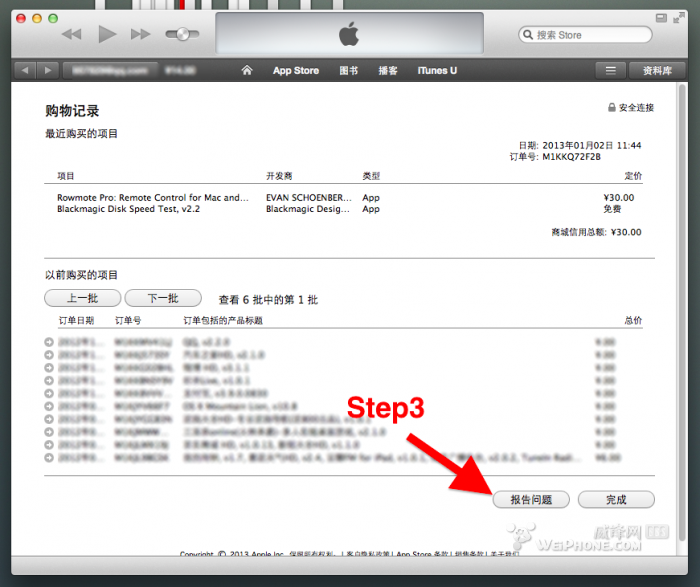The image size is (700, 587).
Task: Click the 下一批 next batch button
Action: (163, 298)
